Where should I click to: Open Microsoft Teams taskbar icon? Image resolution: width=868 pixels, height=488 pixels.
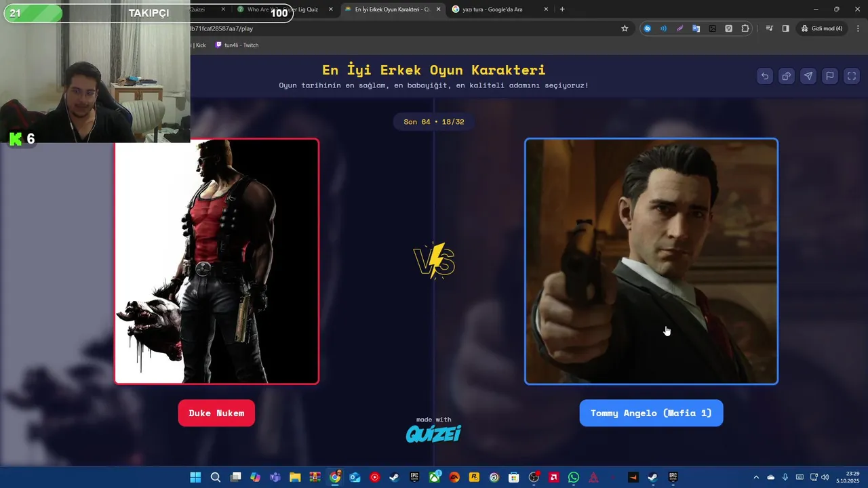click(275, 477)
